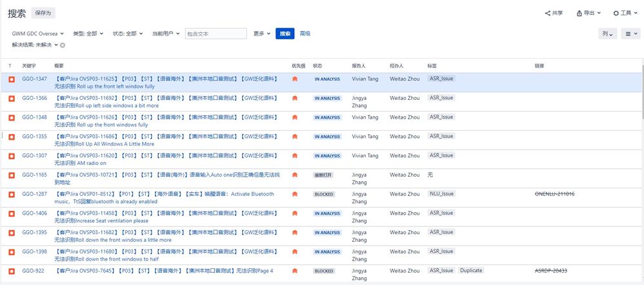
Task: Remove the 解决结果 filter with its x icon
Action: tap(63, 45)
